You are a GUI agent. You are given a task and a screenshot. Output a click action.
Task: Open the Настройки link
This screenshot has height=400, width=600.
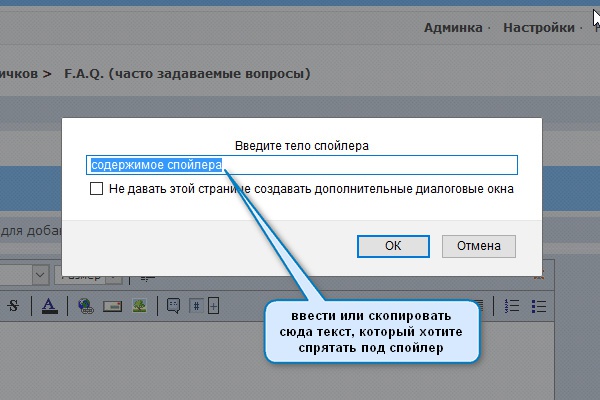point(539,28)
